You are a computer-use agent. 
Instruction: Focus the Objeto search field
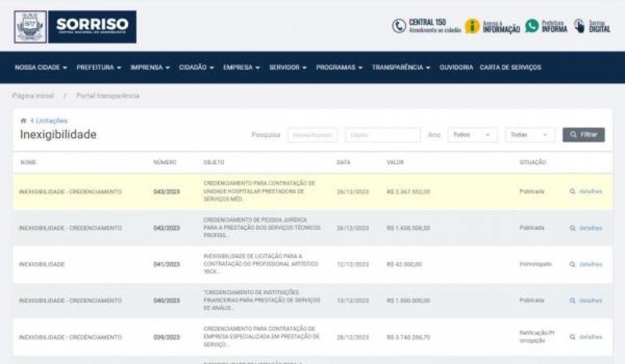coord(382,135)
